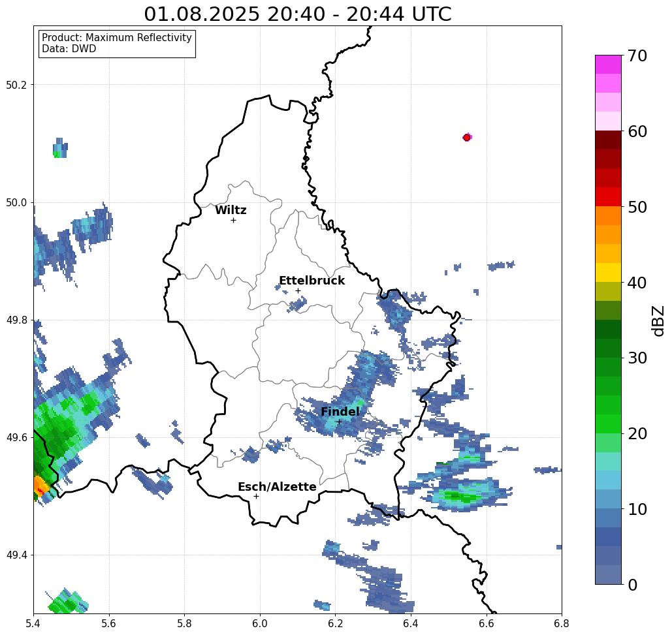Viewport: 672px width, 635px height.
Task: Click the latitude tick label '49.4'
Action: click(x=16, y=555)
